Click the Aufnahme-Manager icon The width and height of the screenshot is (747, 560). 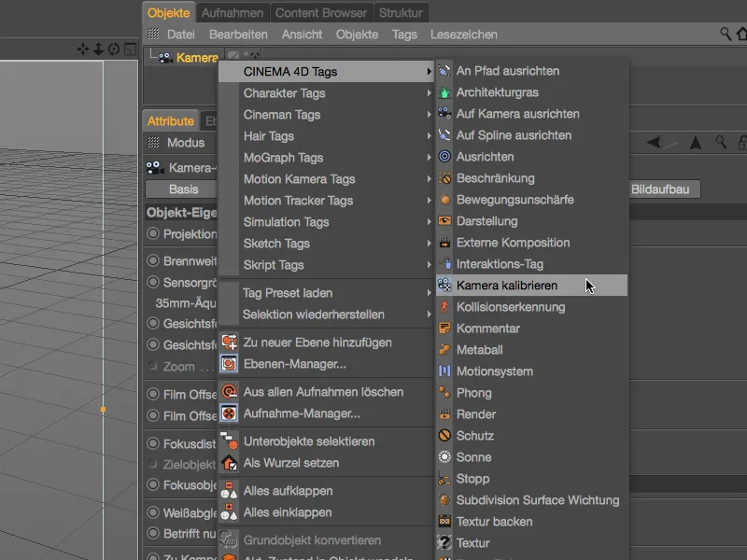tap(229, 413)
